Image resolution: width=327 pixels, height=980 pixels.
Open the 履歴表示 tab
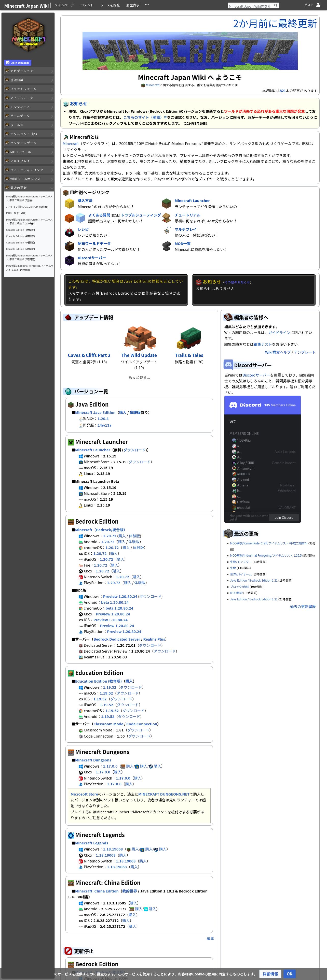point(133,5)
